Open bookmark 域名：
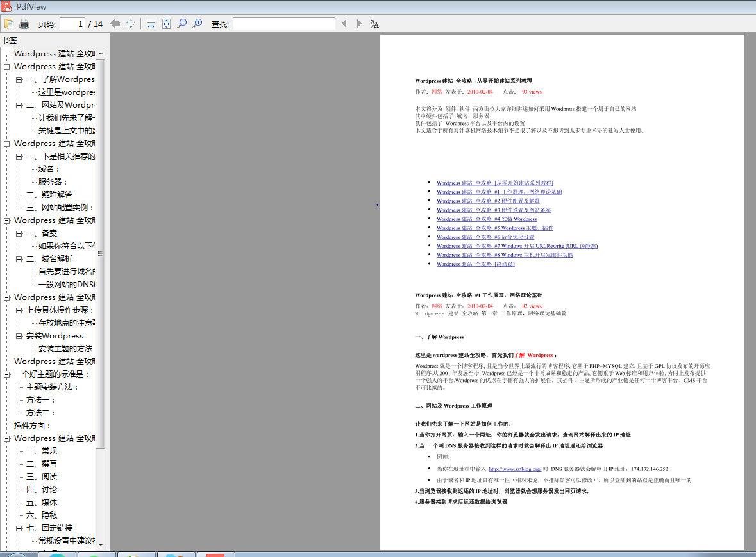Viewport: 756px width, 557px height. click(49, 169)
